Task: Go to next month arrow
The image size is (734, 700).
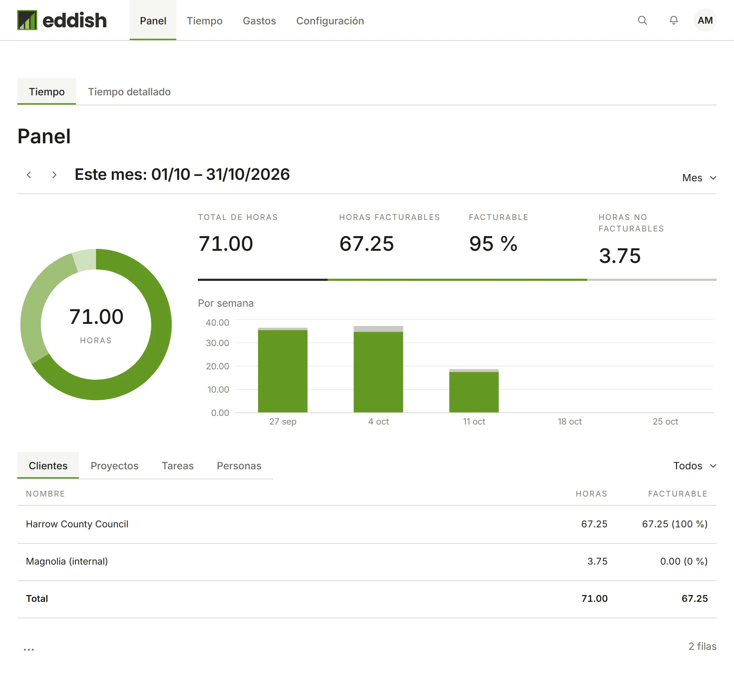Action: (54, 174)
